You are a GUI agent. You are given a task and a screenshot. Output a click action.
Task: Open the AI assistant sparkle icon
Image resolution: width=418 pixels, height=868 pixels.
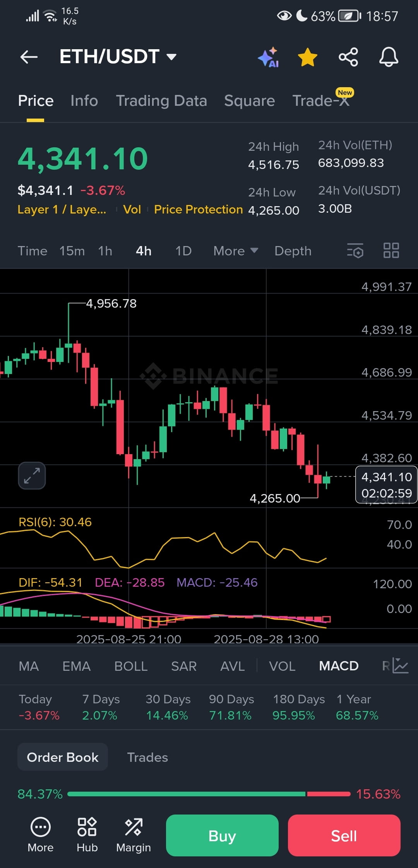click(x=268, y=57)
